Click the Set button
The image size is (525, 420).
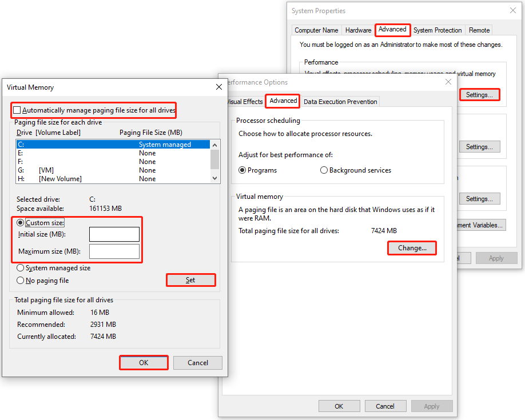pos(190,280)
